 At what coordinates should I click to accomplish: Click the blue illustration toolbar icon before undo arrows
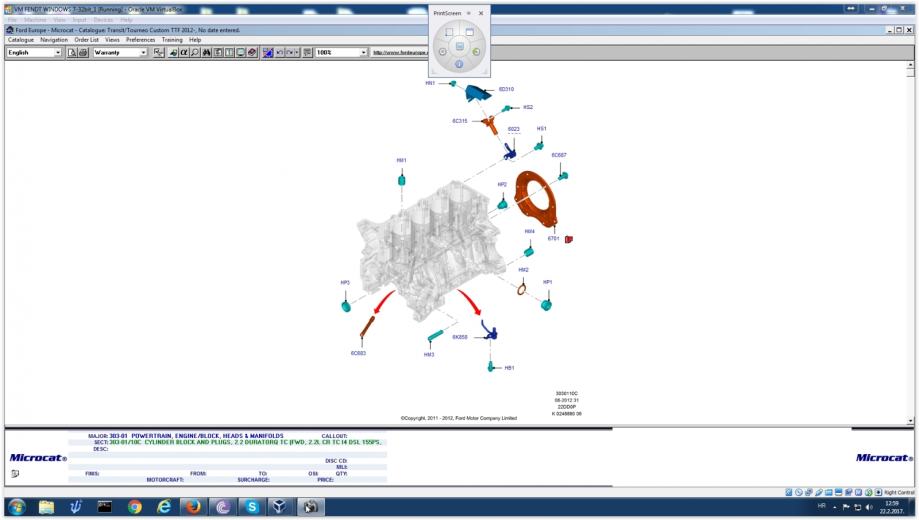pyautogui.click(x=268, y=53)
